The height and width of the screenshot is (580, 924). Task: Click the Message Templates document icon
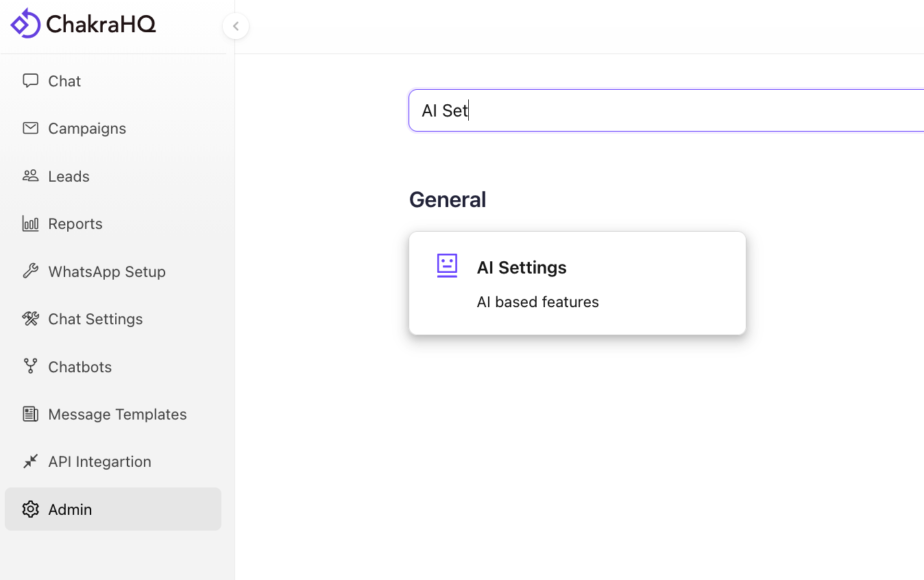[x=30, y=414]
